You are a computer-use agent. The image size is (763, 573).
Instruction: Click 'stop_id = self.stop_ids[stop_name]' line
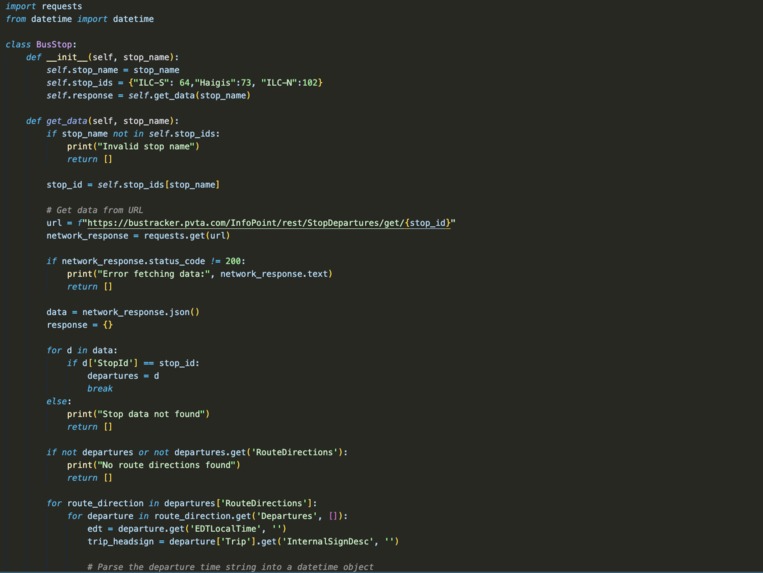tap(133, 185)
